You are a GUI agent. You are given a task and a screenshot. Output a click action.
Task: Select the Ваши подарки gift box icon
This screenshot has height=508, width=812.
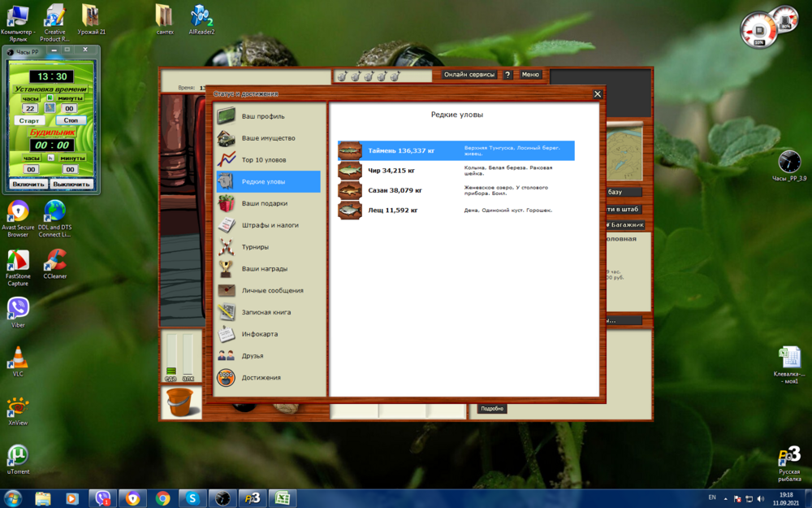click(x=227, y=203)
